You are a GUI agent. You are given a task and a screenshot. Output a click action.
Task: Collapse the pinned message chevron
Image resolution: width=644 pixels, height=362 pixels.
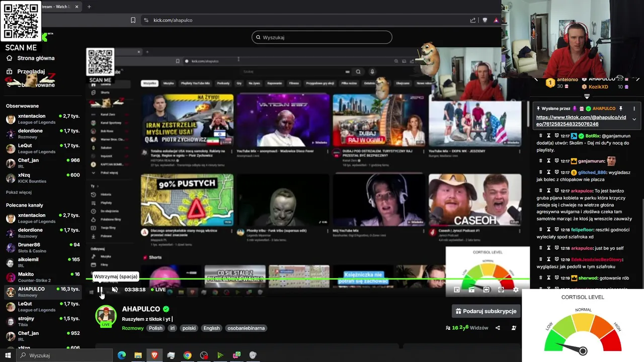click(x=634, y=119)
